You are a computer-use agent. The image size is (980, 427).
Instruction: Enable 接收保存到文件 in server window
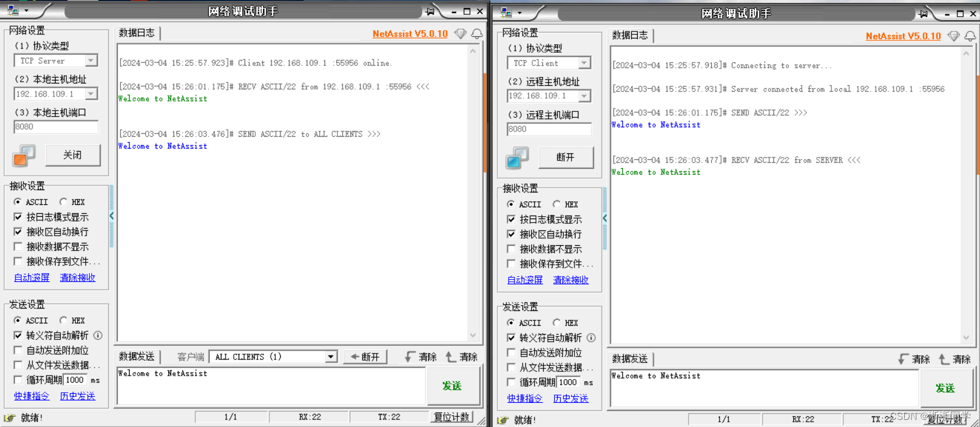(x=18, y=261)
